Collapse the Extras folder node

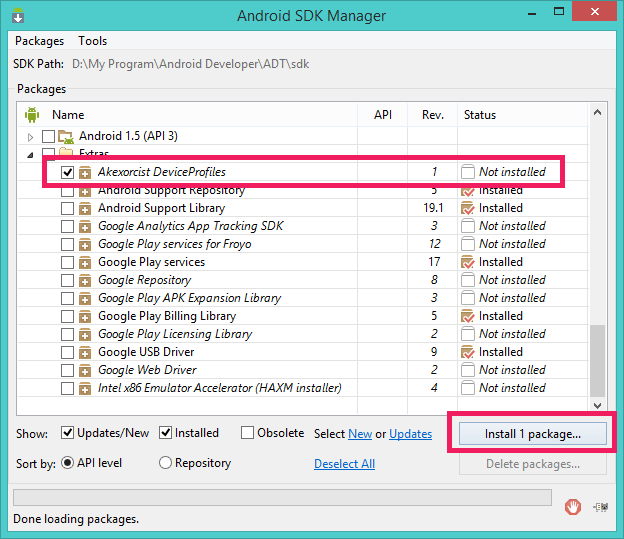point(30,155)
